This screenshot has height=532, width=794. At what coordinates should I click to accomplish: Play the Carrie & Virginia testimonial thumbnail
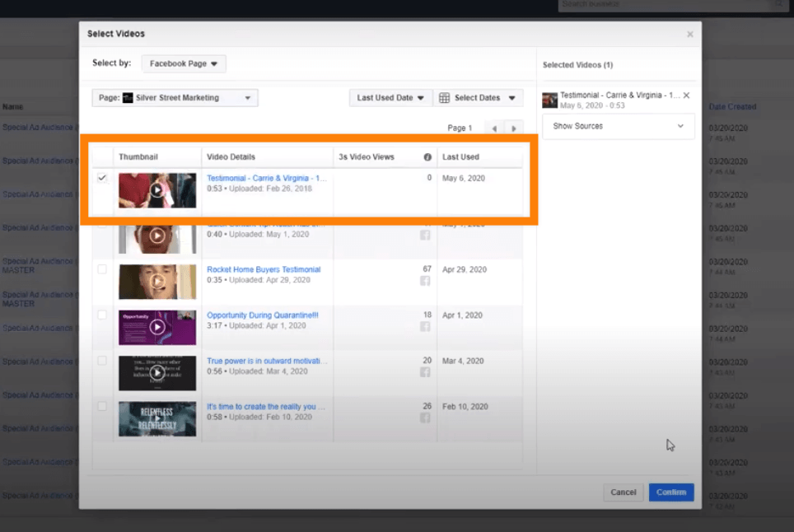(x=157, y=190)
